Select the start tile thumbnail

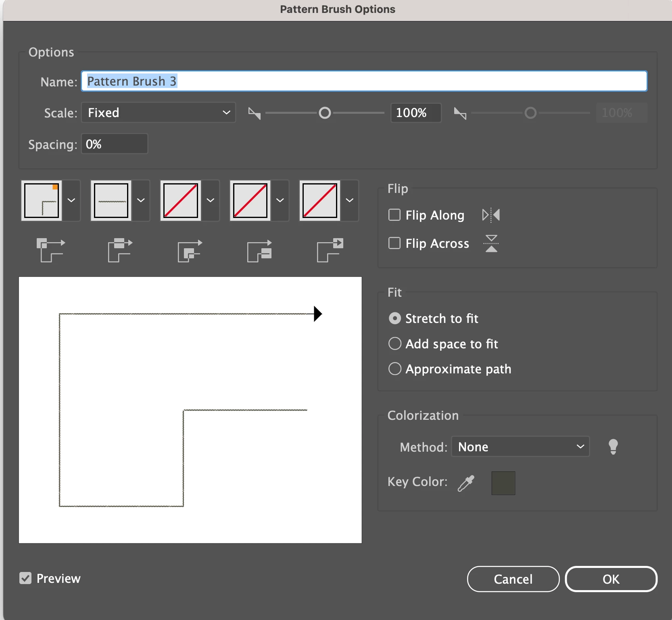250,201
